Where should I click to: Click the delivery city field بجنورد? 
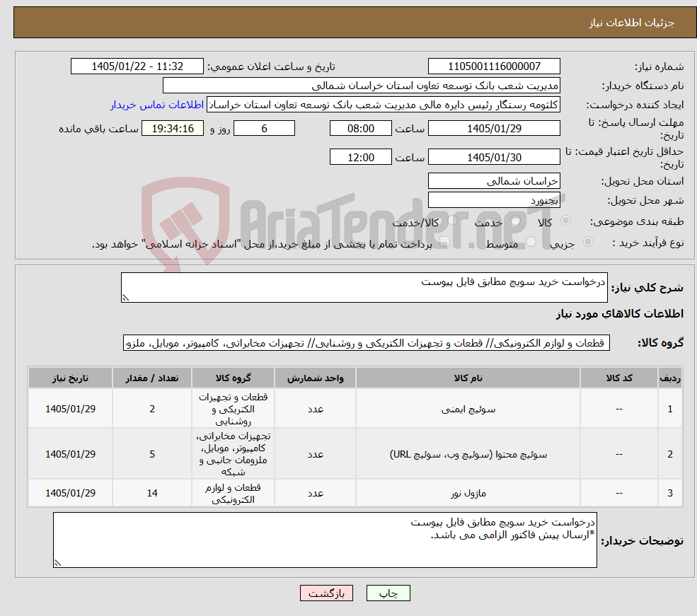[x=494, y=200]
